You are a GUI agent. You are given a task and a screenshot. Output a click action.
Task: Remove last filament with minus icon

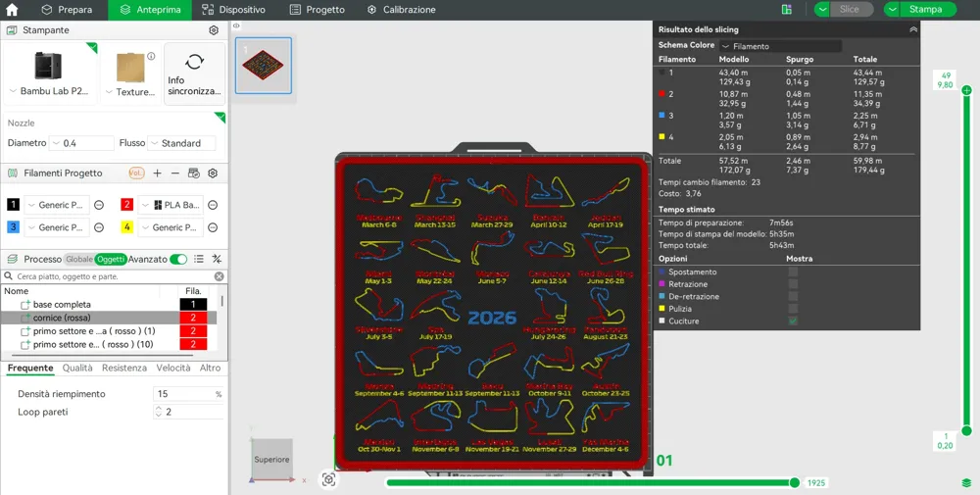(175, 173)
